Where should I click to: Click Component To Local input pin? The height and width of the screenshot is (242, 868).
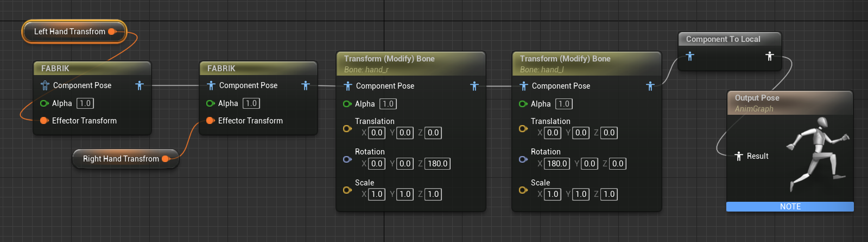click(690, 56)
